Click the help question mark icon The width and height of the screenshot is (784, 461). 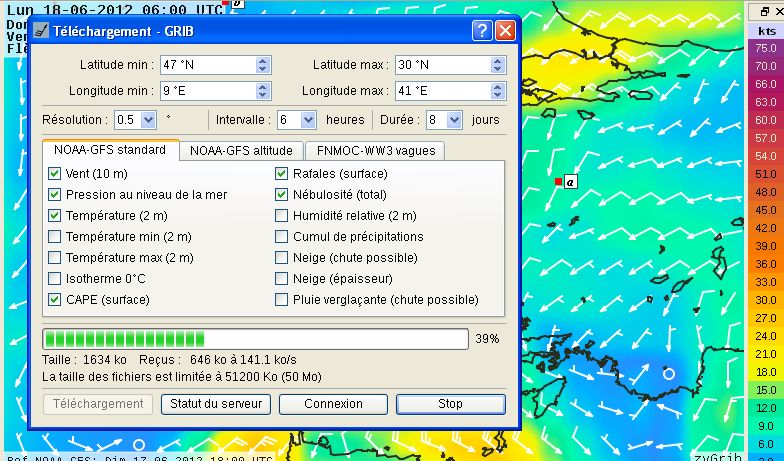[x=481, y=30]
